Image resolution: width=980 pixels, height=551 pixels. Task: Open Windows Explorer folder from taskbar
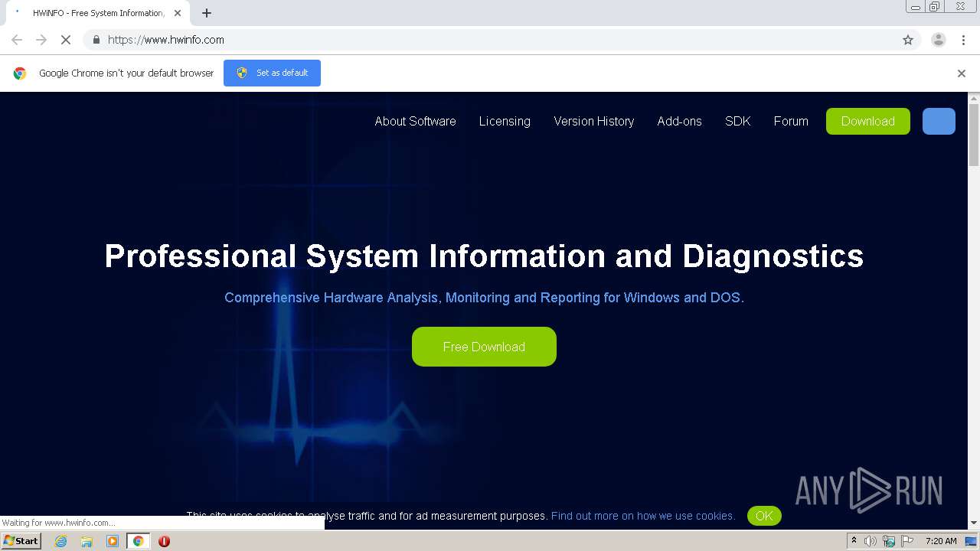pos(87,541)
